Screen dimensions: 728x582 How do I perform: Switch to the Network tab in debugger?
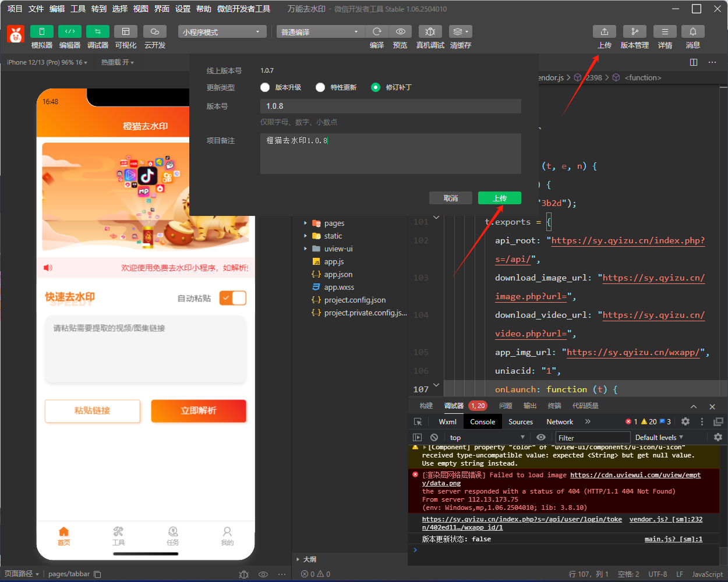pos(559,422)
